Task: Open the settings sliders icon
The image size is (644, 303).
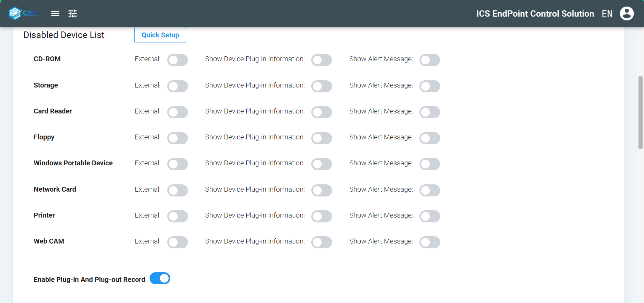Action: (73, 13)
